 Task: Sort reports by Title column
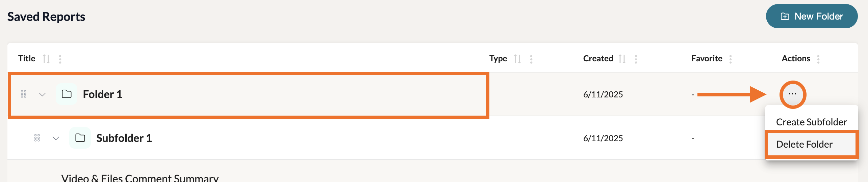[46, 59]
